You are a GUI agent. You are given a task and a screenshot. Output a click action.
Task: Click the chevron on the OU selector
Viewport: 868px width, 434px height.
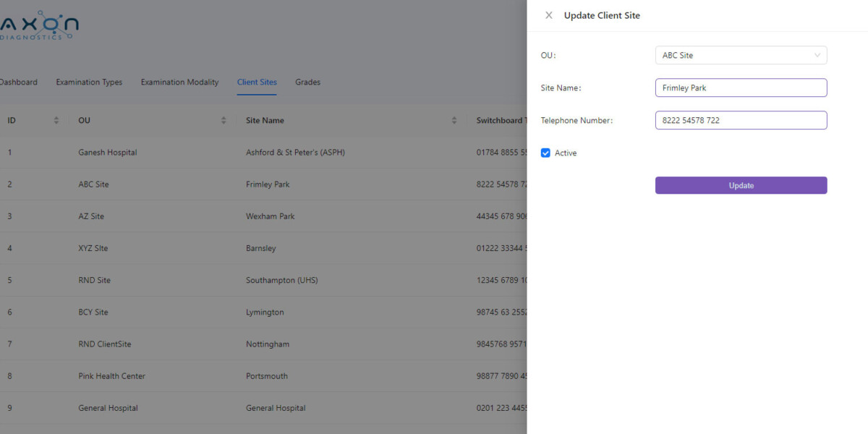pos(818,55)
